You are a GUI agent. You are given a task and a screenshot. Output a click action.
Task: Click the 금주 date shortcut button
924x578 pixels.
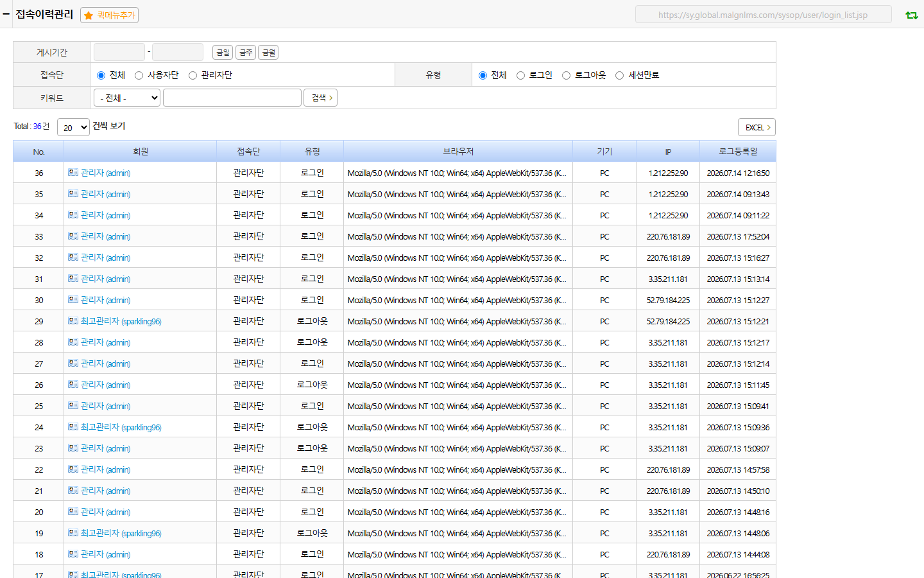(x=246, y=53)
